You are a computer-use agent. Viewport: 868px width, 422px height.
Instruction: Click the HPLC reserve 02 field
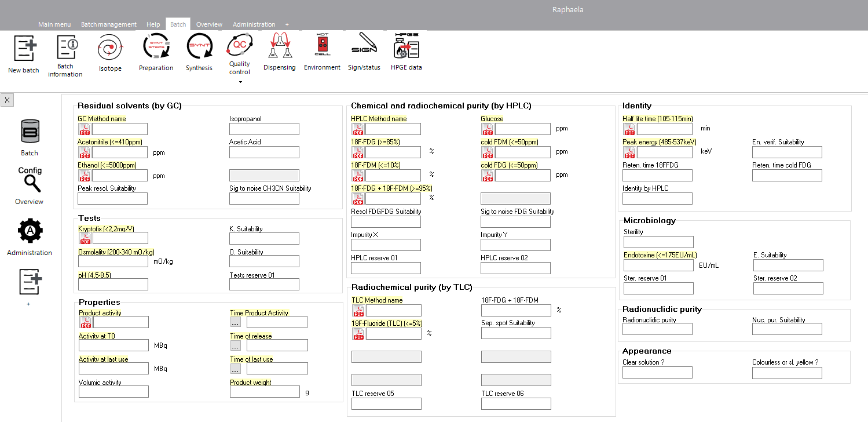point(516,268)
